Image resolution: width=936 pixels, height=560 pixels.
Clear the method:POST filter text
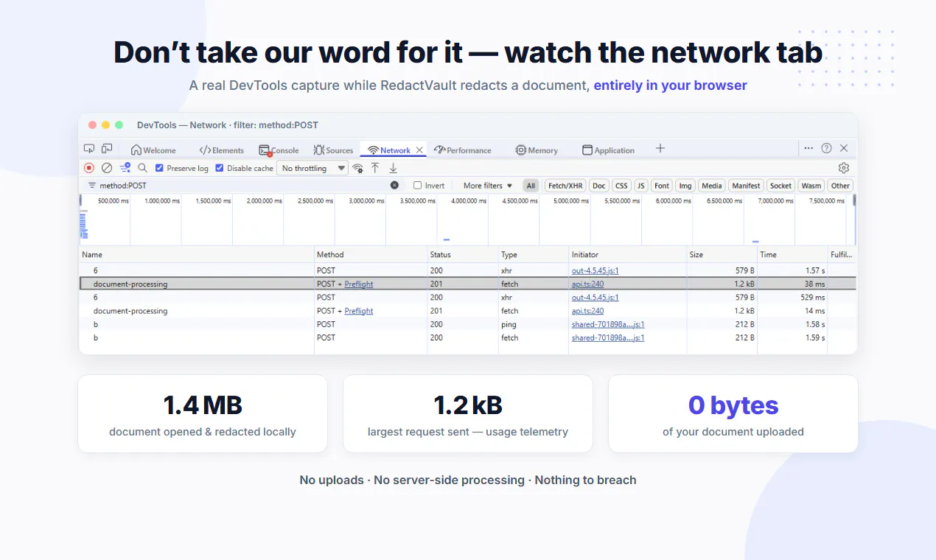point(394,186)
